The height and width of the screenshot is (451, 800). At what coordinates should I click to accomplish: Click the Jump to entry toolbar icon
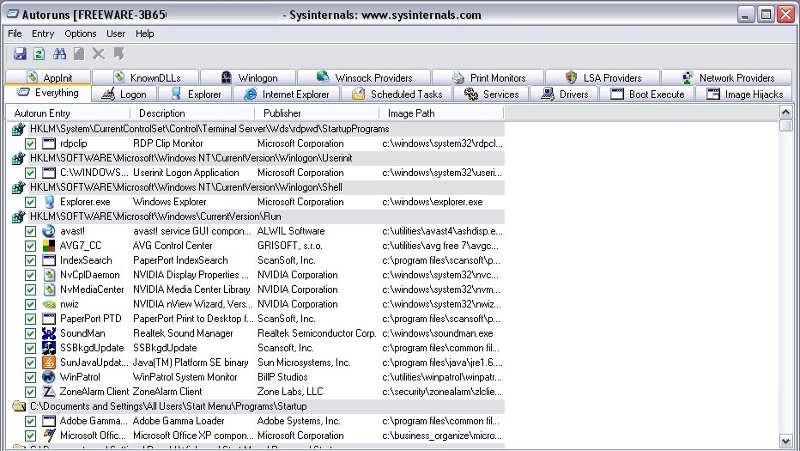[x=119, y=54]
